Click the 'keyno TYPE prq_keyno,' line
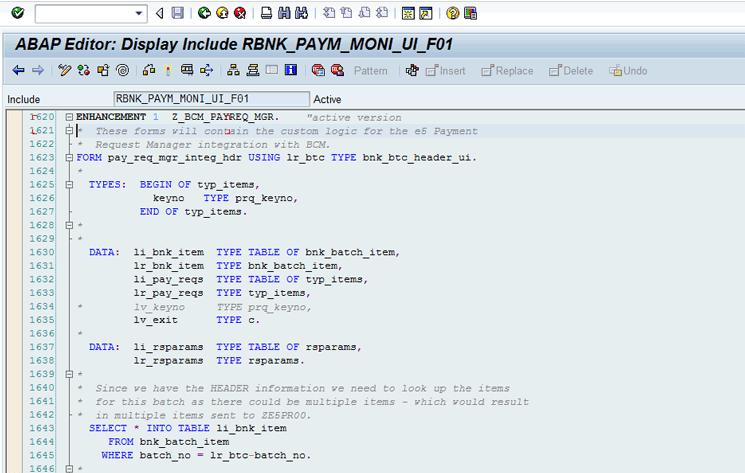745x473 pixels. click(x=225, y=198)
